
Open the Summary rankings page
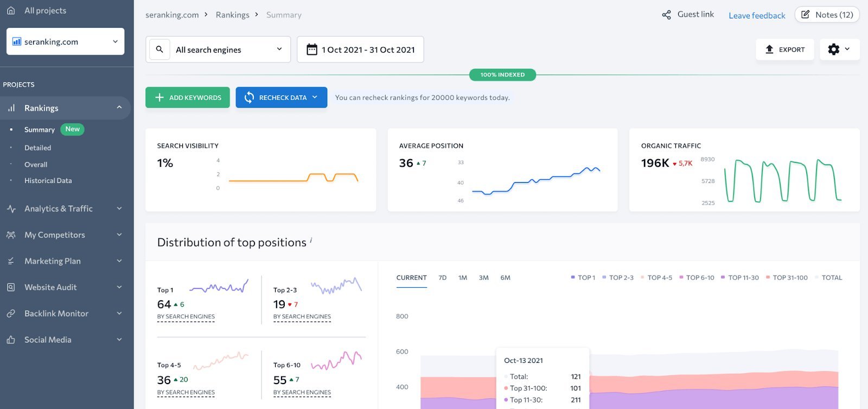coord(40,130)
